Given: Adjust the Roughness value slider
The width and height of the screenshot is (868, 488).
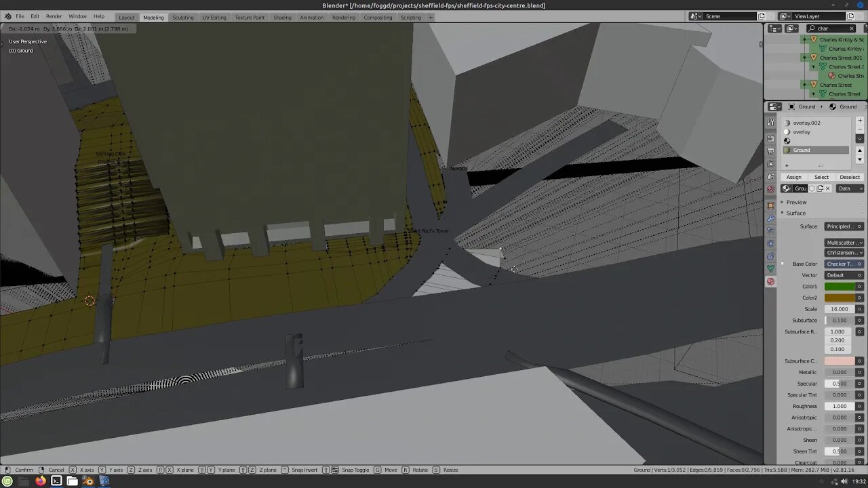Looking at the screenshot, I should 840,406.
